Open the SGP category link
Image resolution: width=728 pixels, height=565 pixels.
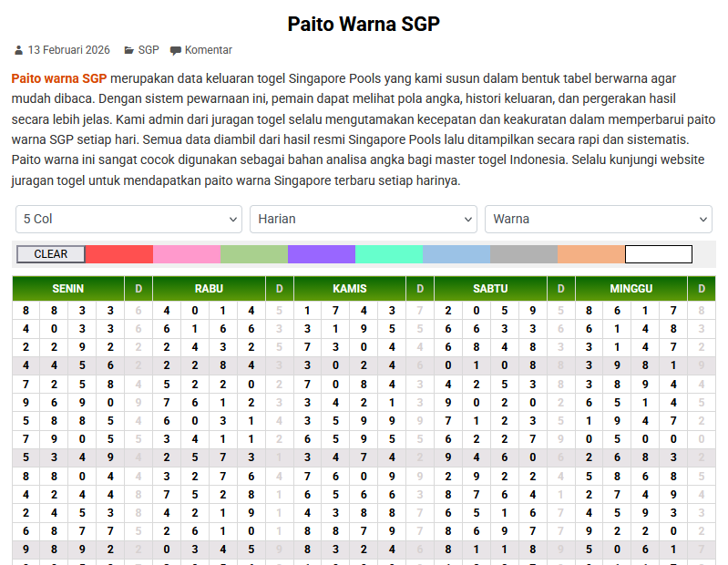coord(149,50)
